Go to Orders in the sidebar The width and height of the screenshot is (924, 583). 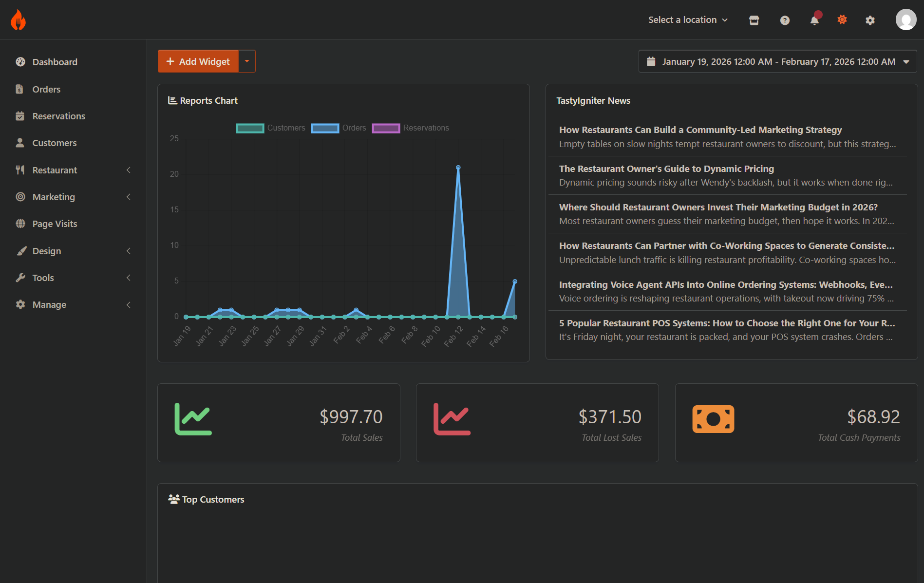pos(46,89)
